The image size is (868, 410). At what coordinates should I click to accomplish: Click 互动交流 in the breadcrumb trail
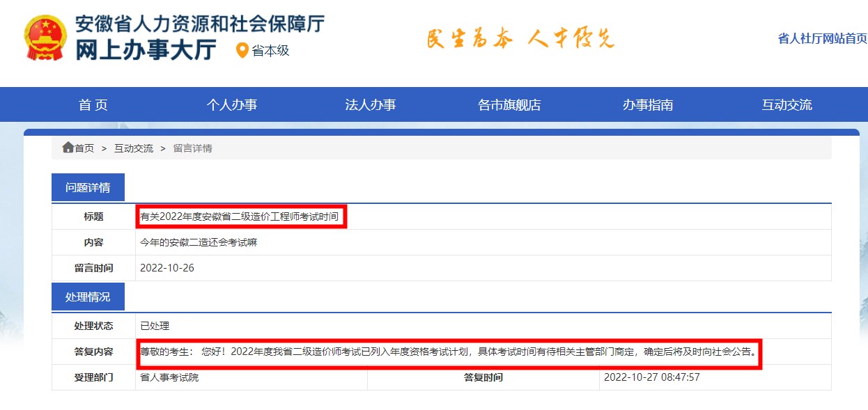(133, 148)
